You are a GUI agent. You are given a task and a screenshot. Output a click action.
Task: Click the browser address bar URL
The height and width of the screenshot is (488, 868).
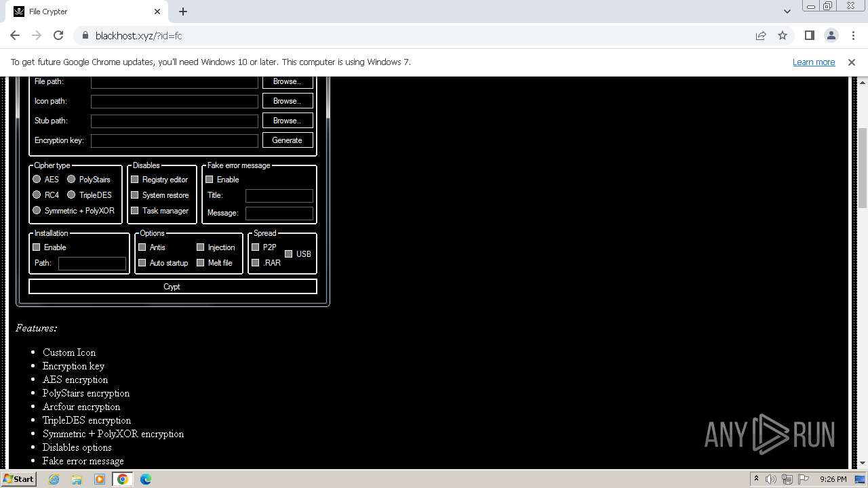[x=139, y=35]
